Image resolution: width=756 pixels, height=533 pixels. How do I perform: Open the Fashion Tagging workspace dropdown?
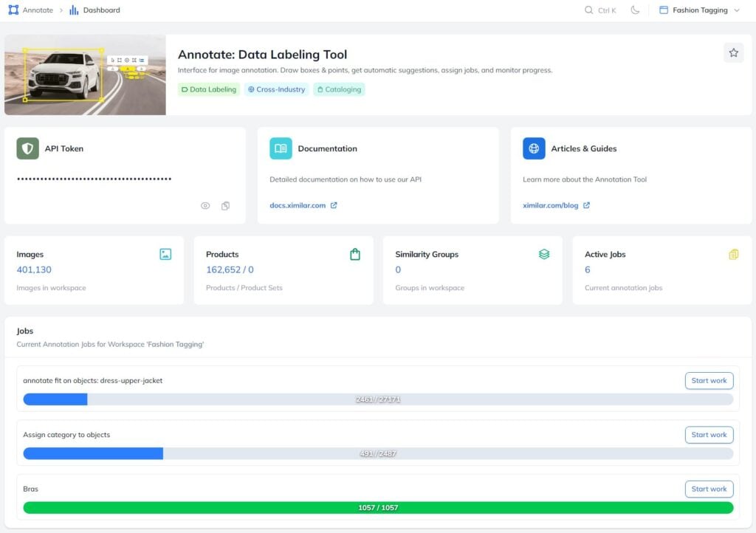[x=698, y=10]
